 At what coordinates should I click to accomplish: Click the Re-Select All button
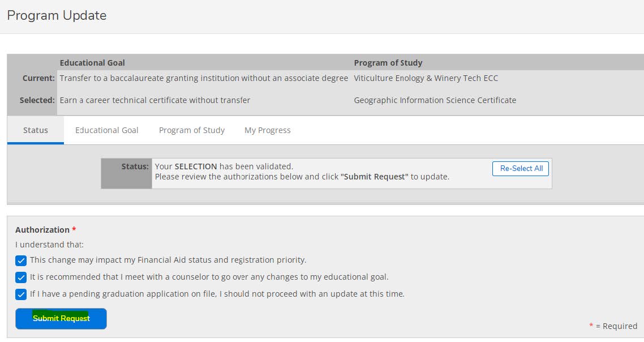pos(520,168)
